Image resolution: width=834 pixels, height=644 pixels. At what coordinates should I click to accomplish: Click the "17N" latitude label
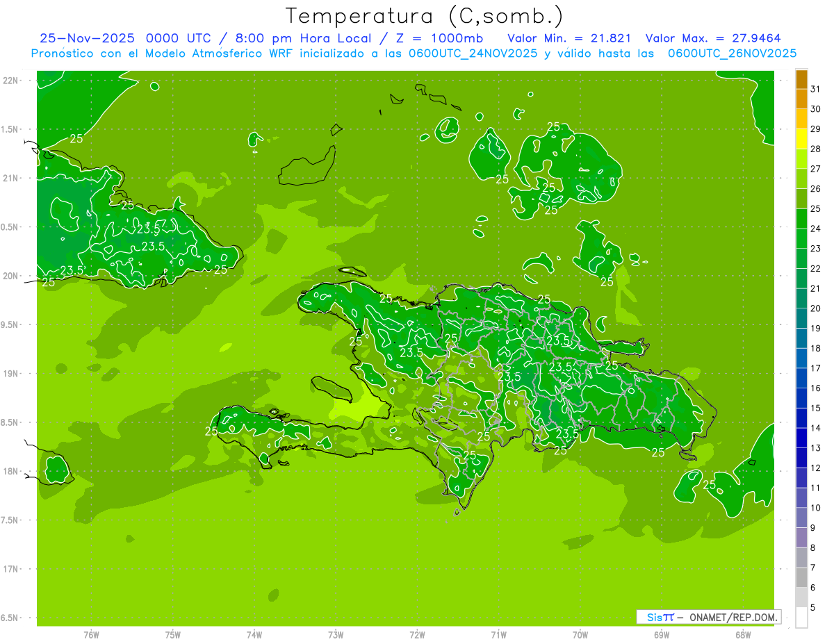(10, 569)
